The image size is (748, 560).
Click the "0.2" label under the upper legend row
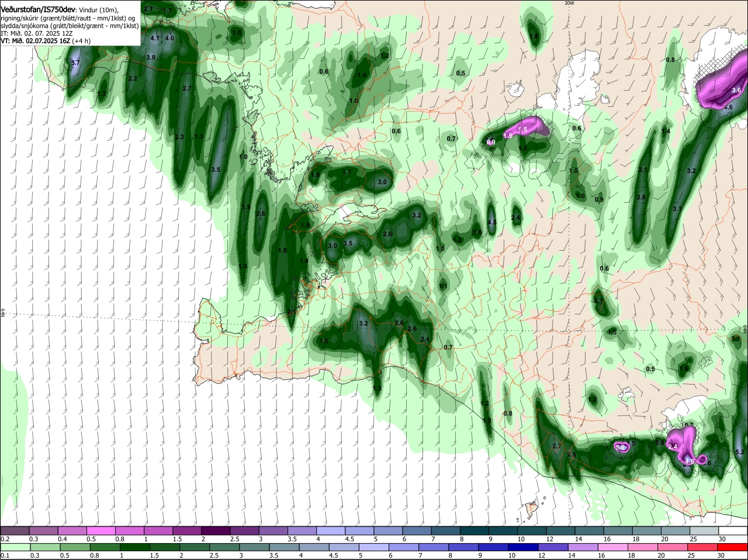tap(5, 539)
